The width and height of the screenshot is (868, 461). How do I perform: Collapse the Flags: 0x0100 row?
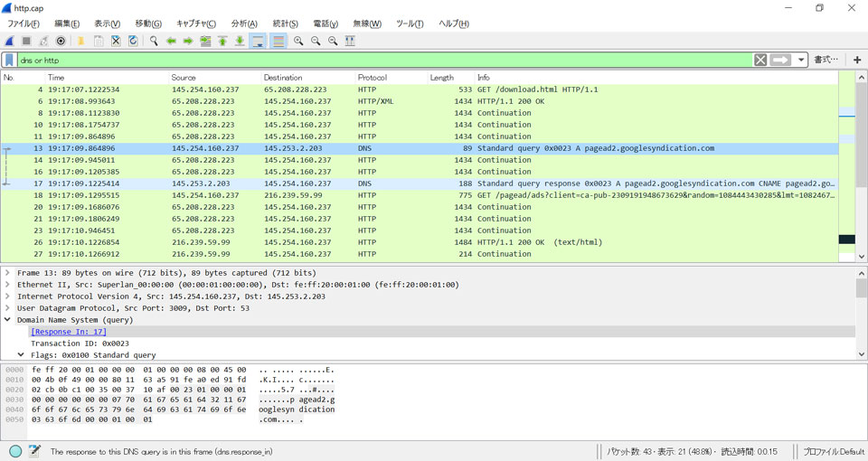point(21,354)
